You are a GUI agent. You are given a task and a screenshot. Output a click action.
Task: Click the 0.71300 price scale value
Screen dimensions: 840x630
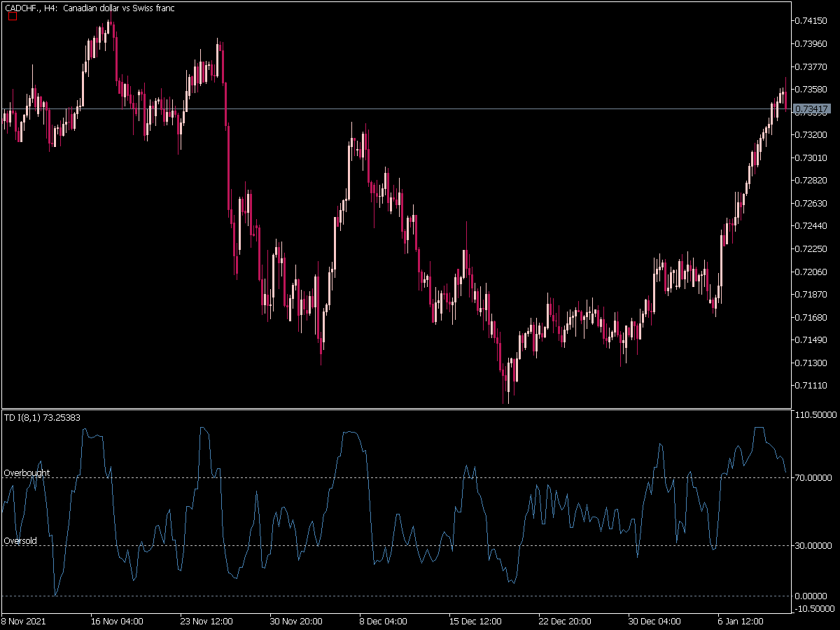(x=812, y=363)
